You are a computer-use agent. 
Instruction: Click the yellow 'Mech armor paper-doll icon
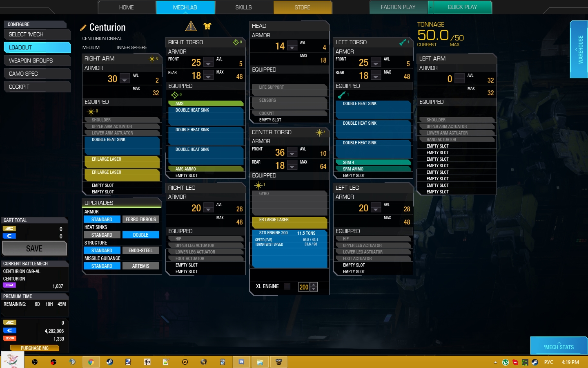(207, 26)
